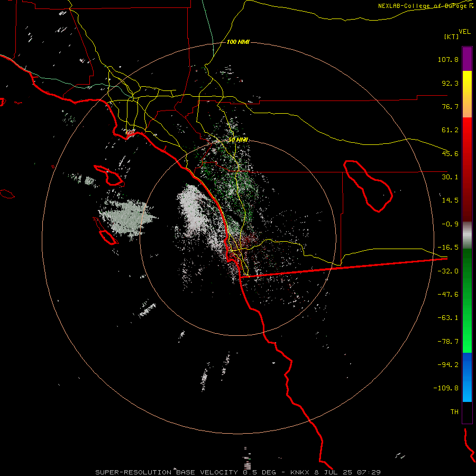Click the 30.1 velocity scale value
This screenshot has height=476, width=476.
point(450,177)
